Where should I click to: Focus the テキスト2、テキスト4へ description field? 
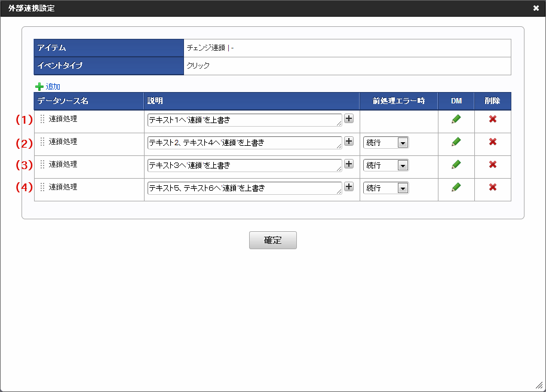244,142
